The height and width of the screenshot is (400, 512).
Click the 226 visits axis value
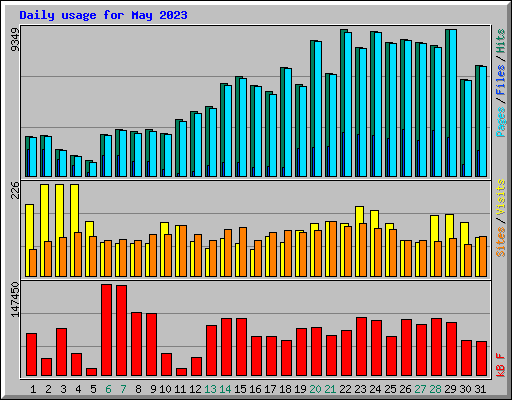15,190
